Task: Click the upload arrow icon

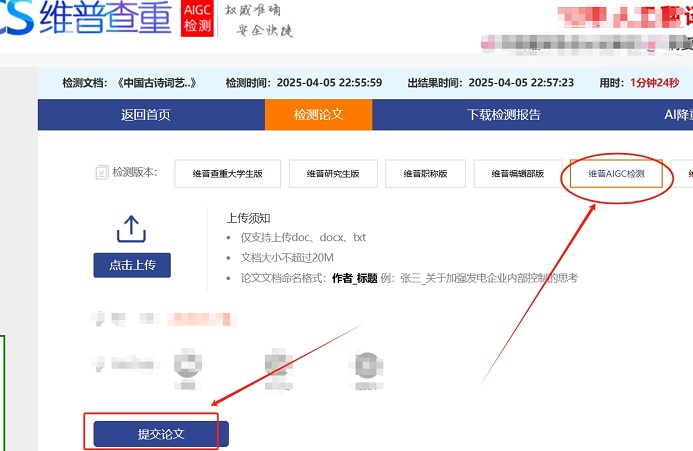Action: pos(131,229)
